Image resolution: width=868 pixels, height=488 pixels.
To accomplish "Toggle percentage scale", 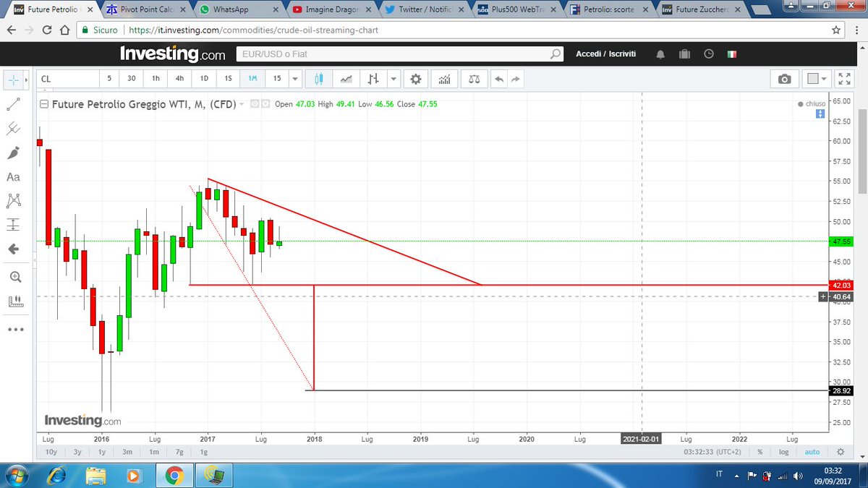I will [x=760, y=451].
